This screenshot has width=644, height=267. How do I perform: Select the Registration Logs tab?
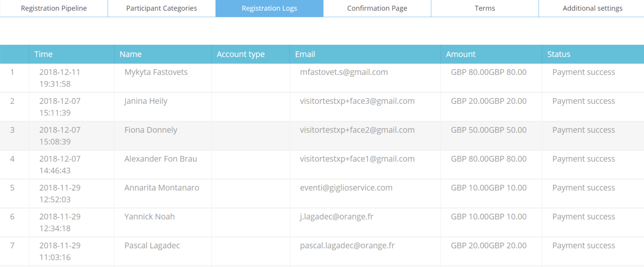click(x=269, y=8)
